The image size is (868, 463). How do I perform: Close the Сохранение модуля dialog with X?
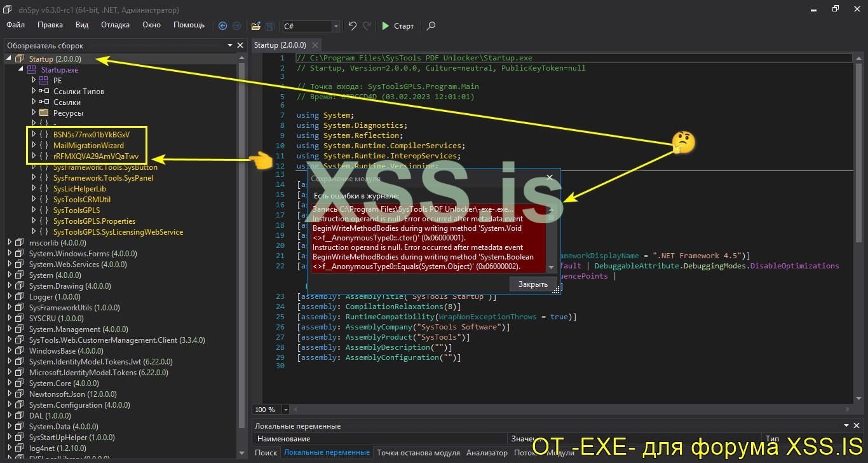550,178
